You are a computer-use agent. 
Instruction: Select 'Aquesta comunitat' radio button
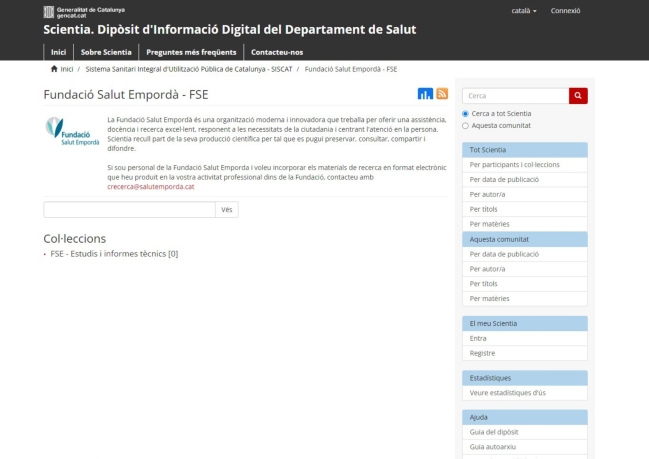click(465, 125)
